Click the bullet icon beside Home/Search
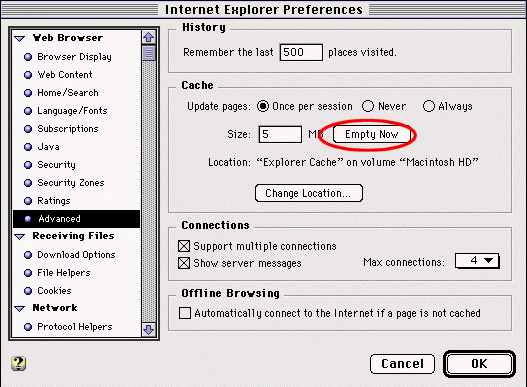The image size is (527, 387). (28, 93)
